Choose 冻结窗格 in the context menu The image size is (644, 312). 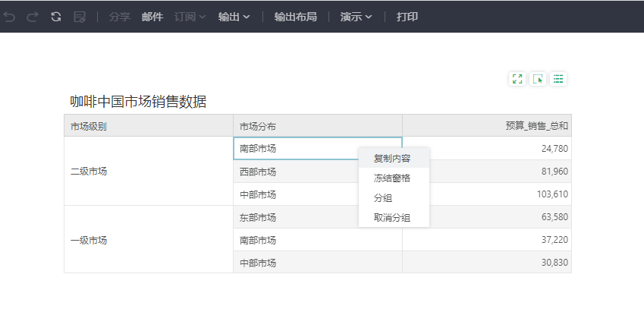click(x=392, y=178)
